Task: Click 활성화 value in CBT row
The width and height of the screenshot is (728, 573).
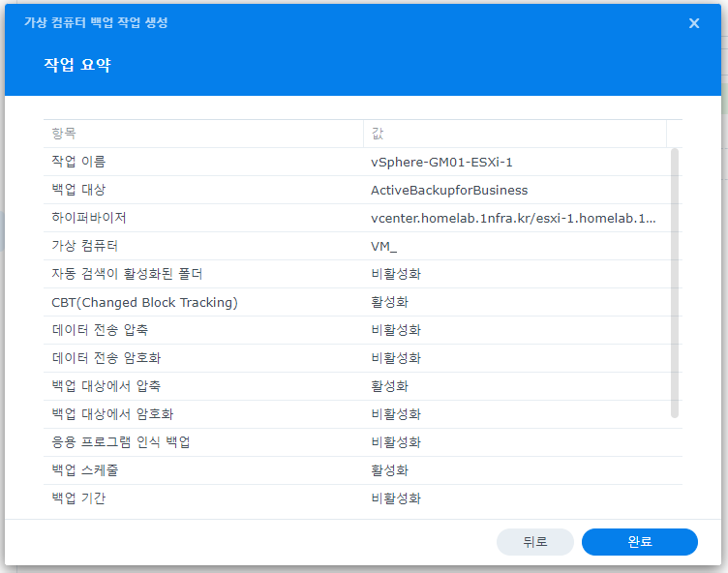Action: coord(389,302)
